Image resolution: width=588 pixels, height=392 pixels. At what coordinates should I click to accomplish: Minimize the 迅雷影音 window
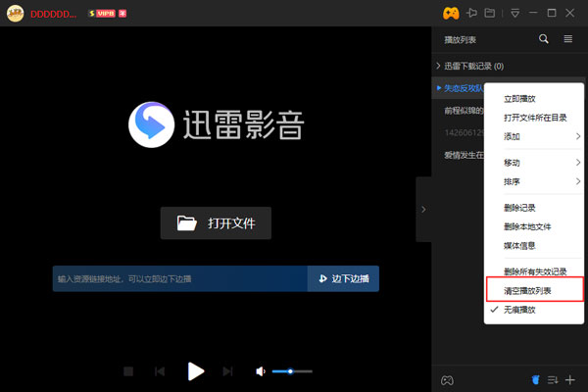(x=533, y=13)
